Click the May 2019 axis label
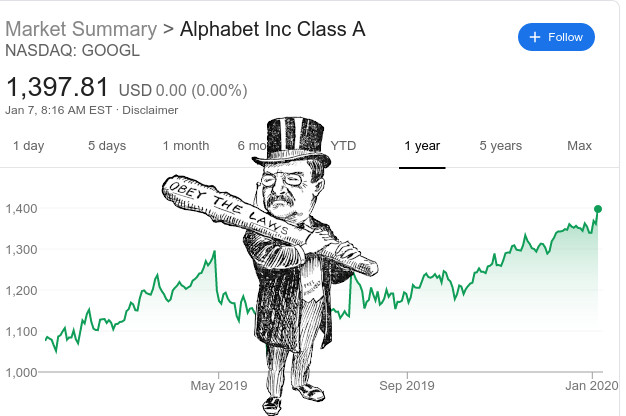Viewport: 626px width, 416px height. 219,386
